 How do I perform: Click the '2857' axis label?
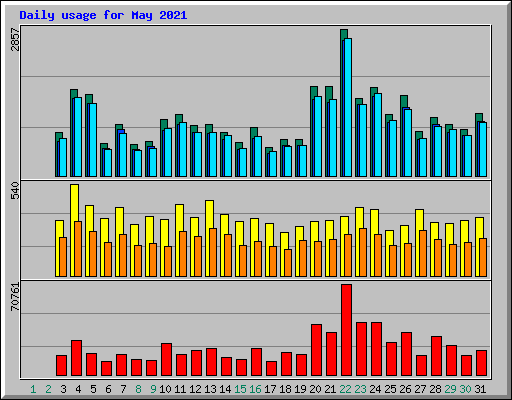tap(15, 40)
